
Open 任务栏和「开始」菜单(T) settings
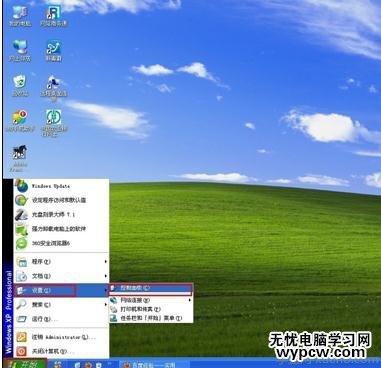point(151,318)
